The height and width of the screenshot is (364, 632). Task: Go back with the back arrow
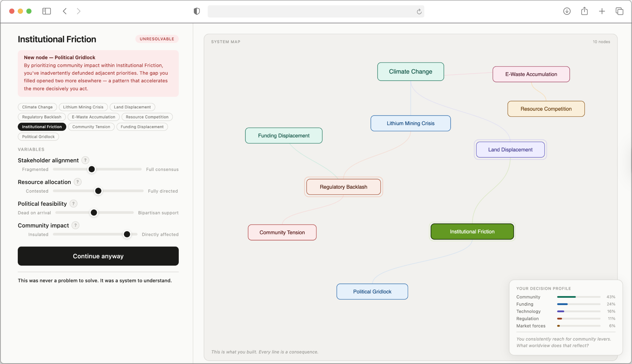[x=65, y=11]
